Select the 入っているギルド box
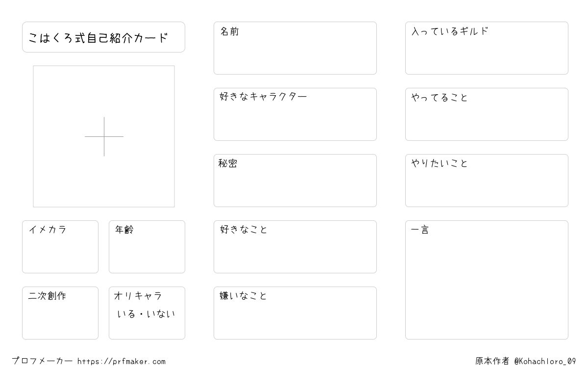The width and height of the screenshot is (588, 368). click(x=487, y=48)
